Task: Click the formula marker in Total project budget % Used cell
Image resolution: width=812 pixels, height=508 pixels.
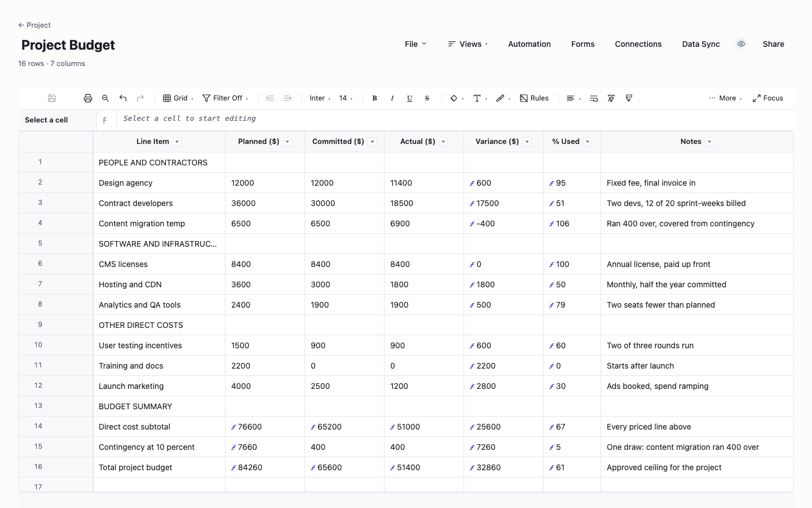Action: [551, 468]
